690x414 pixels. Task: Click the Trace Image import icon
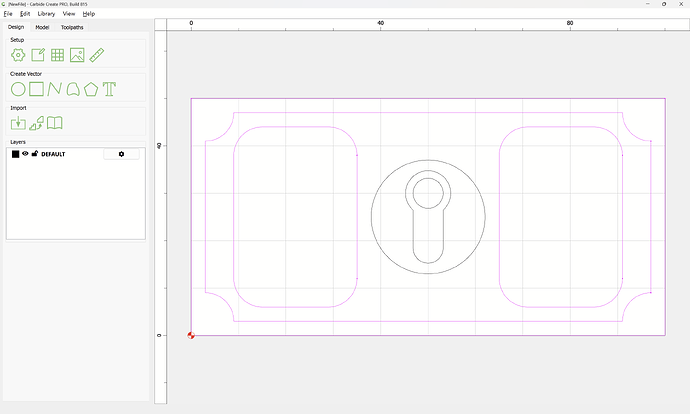(x=37, y=123)
